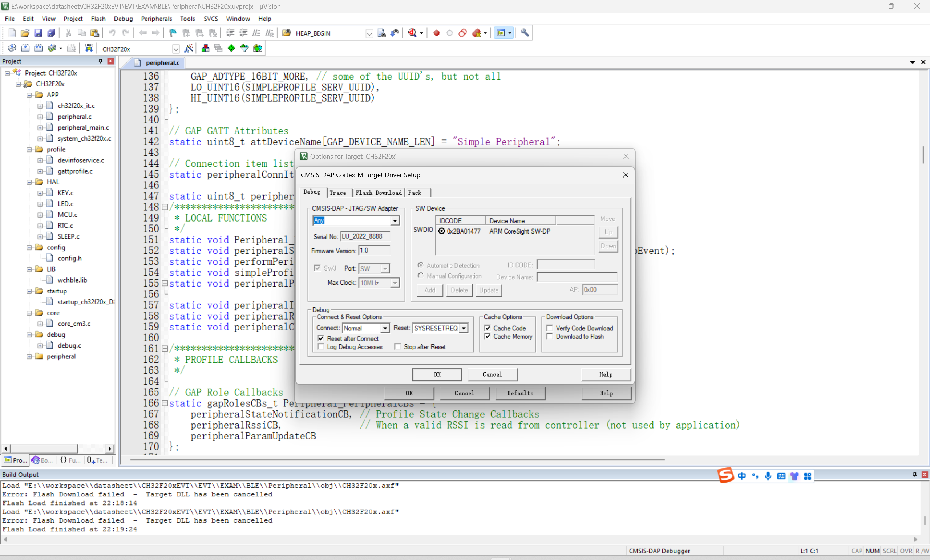Click Defaults button in Options dialog
Image resolution: width=930 pixels, height=560 pixels.
[521, 393]
